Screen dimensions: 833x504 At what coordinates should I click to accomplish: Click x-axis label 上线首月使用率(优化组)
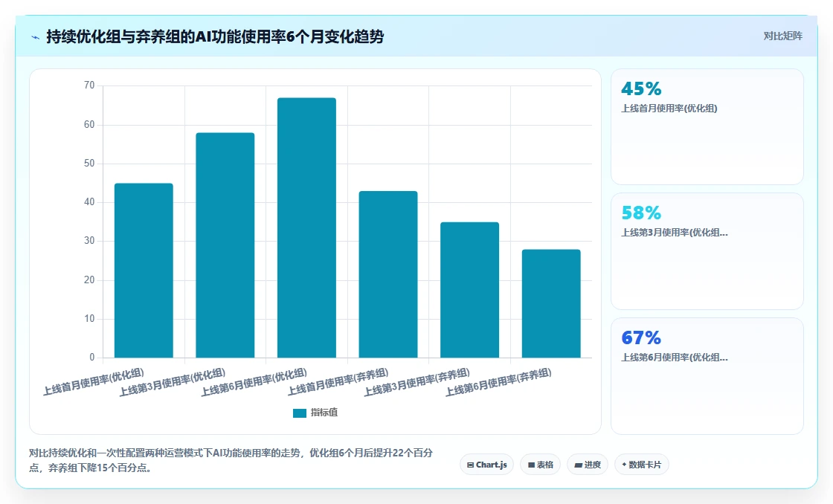tap(94, 381)
